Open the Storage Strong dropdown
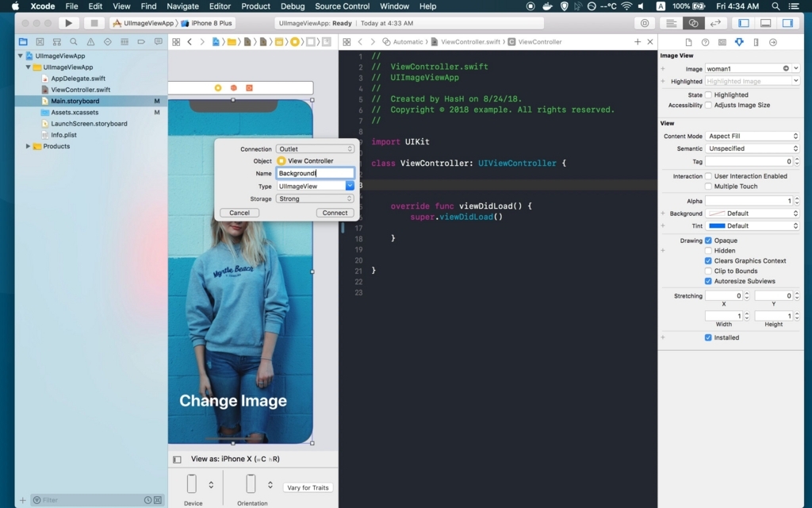The height and width of the screenshot is (508, 812). click(x=315, y=198)
